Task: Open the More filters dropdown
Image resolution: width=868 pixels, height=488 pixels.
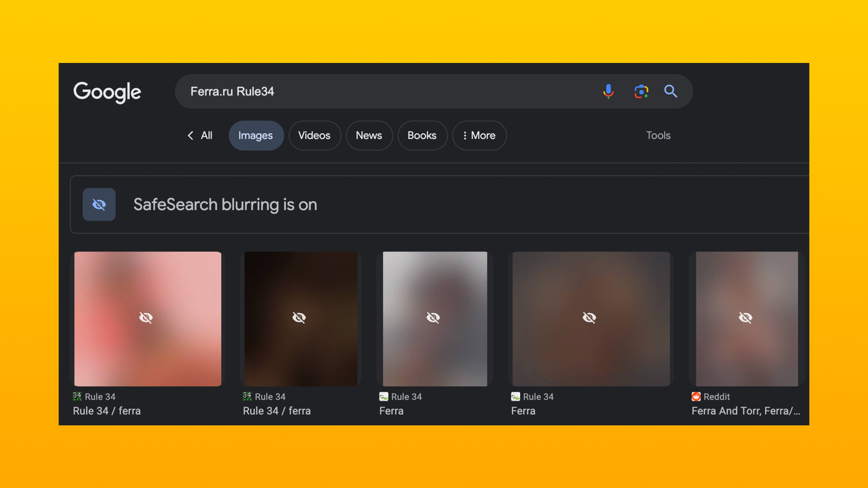Action: point(479,136)
